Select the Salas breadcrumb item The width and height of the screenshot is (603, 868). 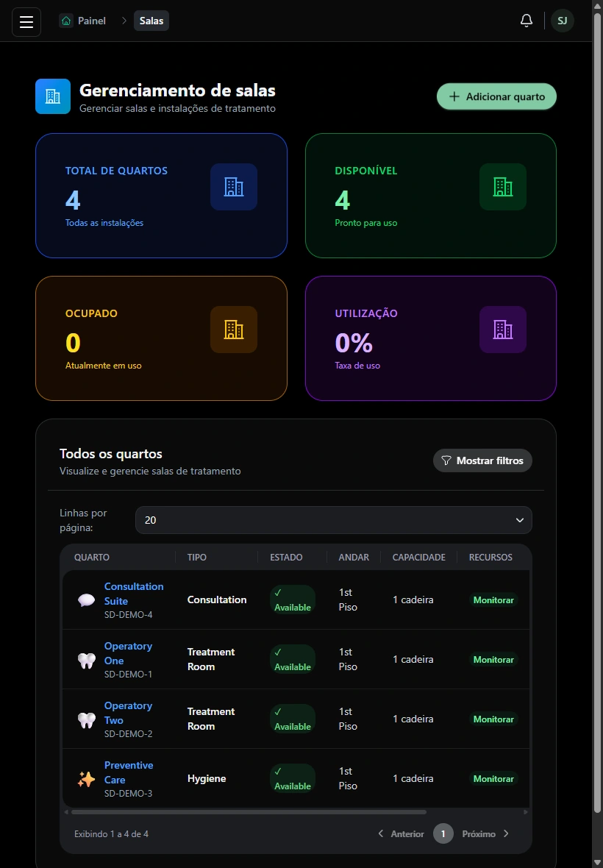(x=151, y=21)
